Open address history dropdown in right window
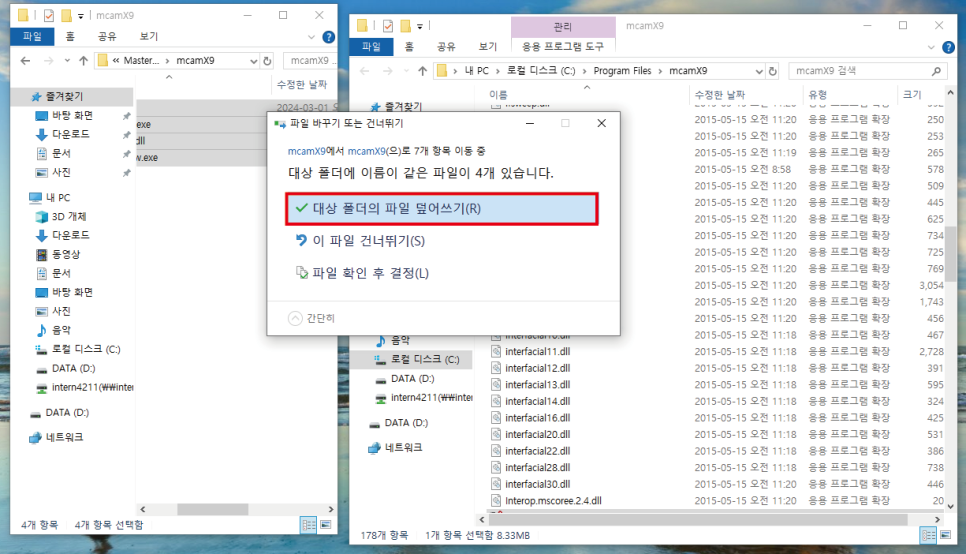Image resolution: width=966 pixels, height=554 pixels. click(x=759, y=71)
